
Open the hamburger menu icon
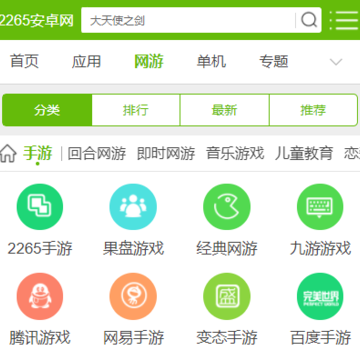coord(344,20)
